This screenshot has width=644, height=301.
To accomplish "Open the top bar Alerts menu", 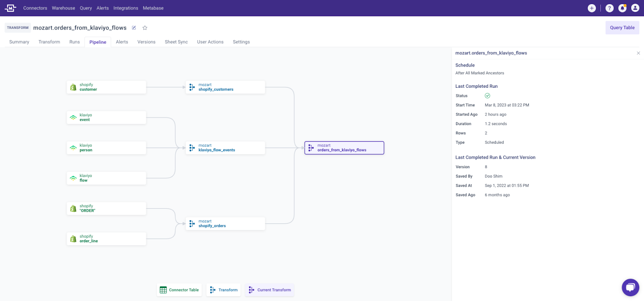I will pyautogui.click(x=103, y=8).
